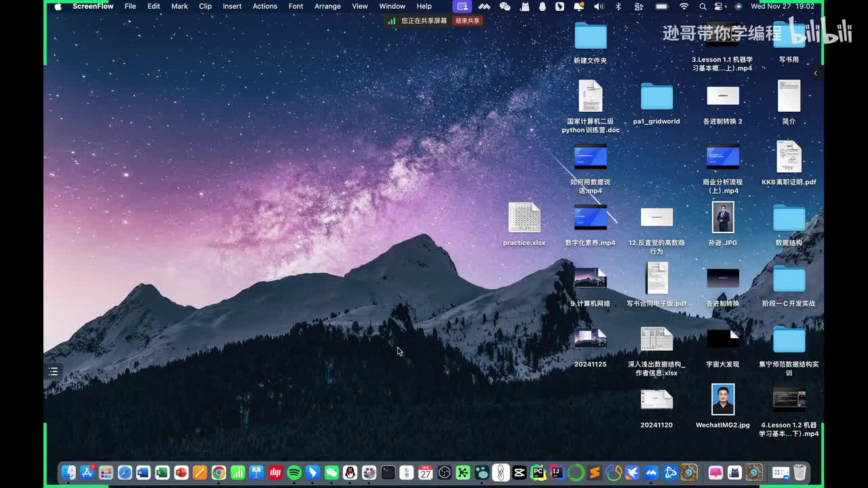868x488 pixels.
Task: Open Sublime Text from the Dock
Action: click(595, 472)
